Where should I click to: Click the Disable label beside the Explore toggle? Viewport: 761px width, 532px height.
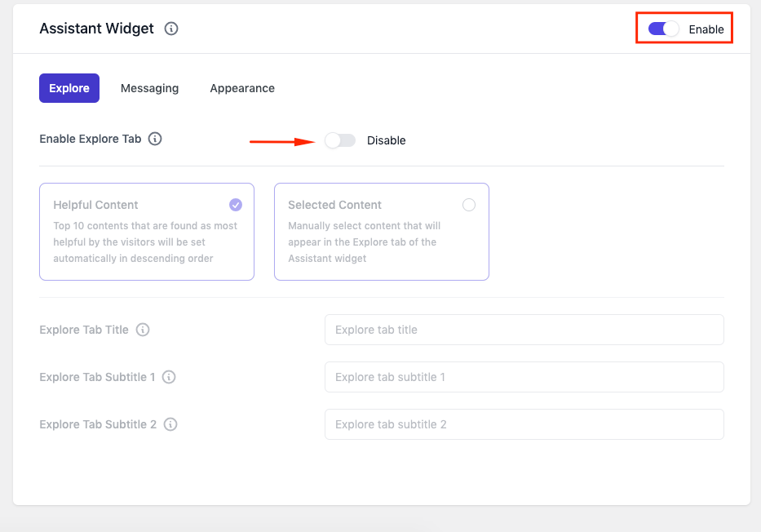tap(387, 140)
